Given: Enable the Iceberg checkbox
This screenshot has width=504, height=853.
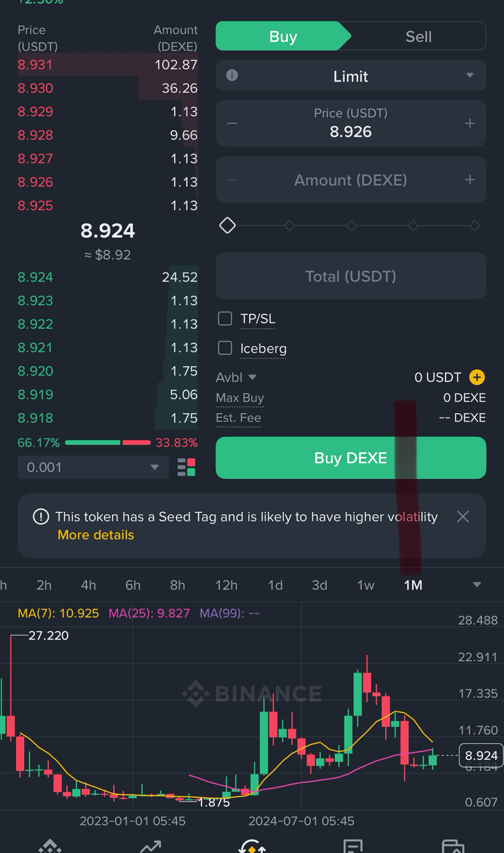Looking at the screenshot, I should [x=225, y=348].
